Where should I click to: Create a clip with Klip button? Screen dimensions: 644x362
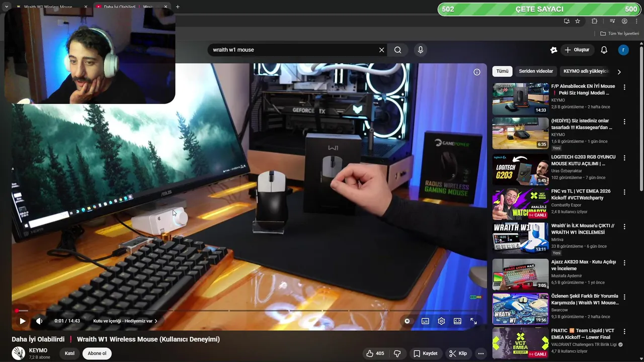pyautogui.click(x=458, y=353)
